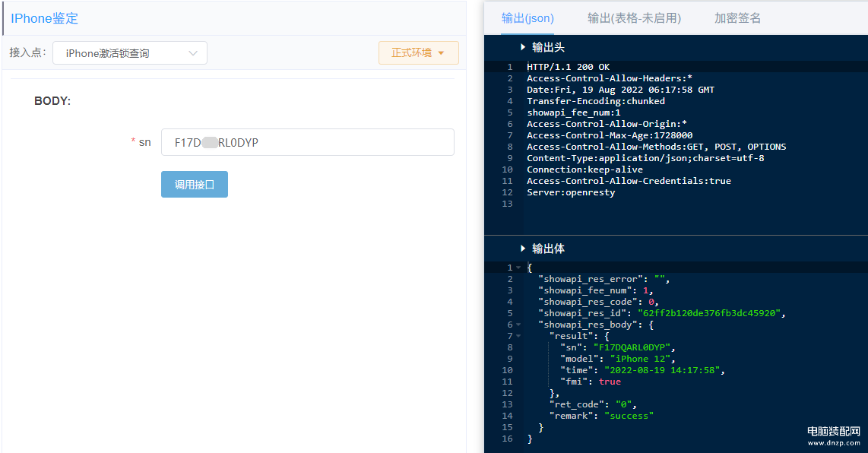868x453 pixels.
Task: Collapse the 输出头 section triangle
Action: click(x=523, y=47)
